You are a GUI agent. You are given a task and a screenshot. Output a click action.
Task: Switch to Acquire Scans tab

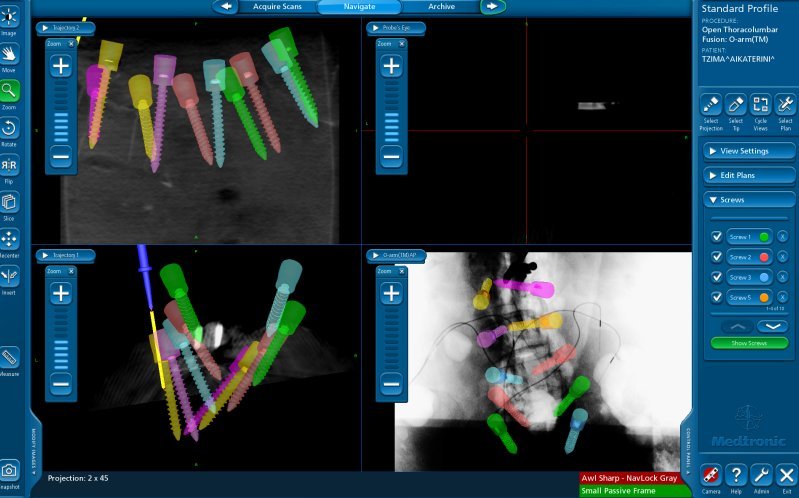(277, 7)
